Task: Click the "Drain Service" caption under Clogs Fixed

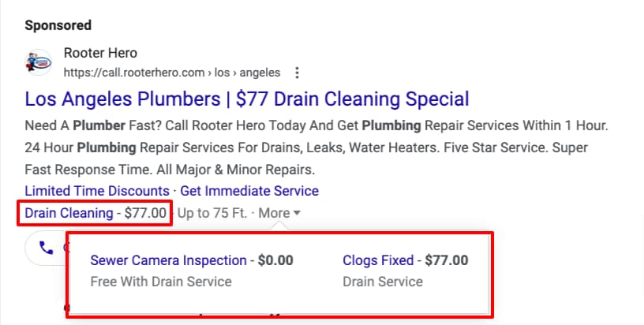Action: tap(383, 282)
